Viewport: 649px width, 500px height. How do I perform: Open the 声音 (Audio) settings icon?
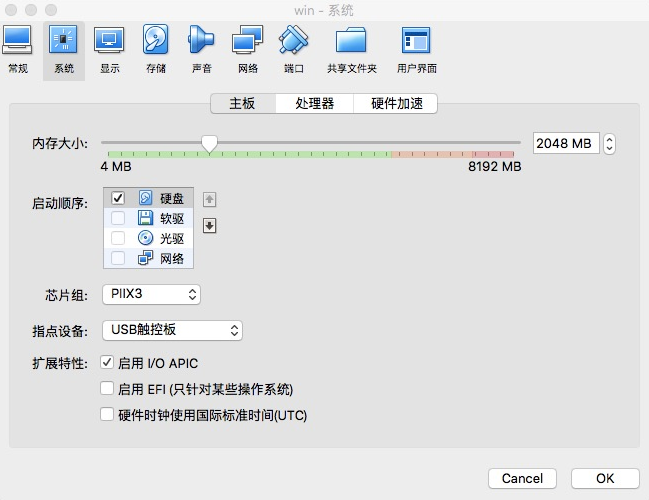[202, 50]
